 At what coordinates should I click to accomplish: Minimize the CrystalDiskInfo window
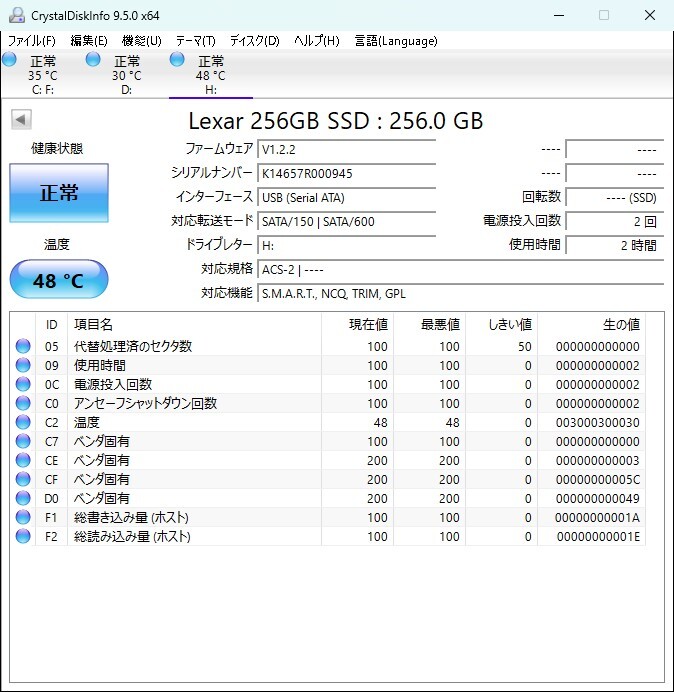pyautogui.click(x=559, y=15)
